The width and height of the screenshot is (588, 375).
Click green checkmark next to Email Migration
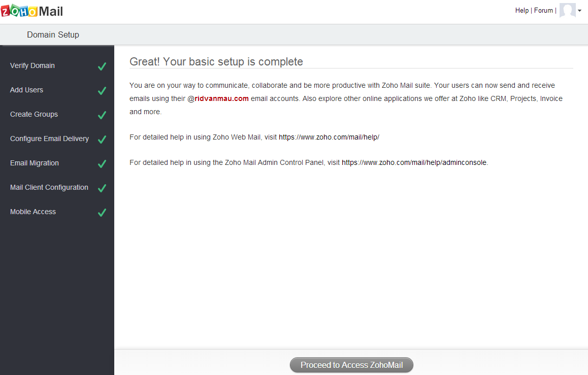(102, 164)
